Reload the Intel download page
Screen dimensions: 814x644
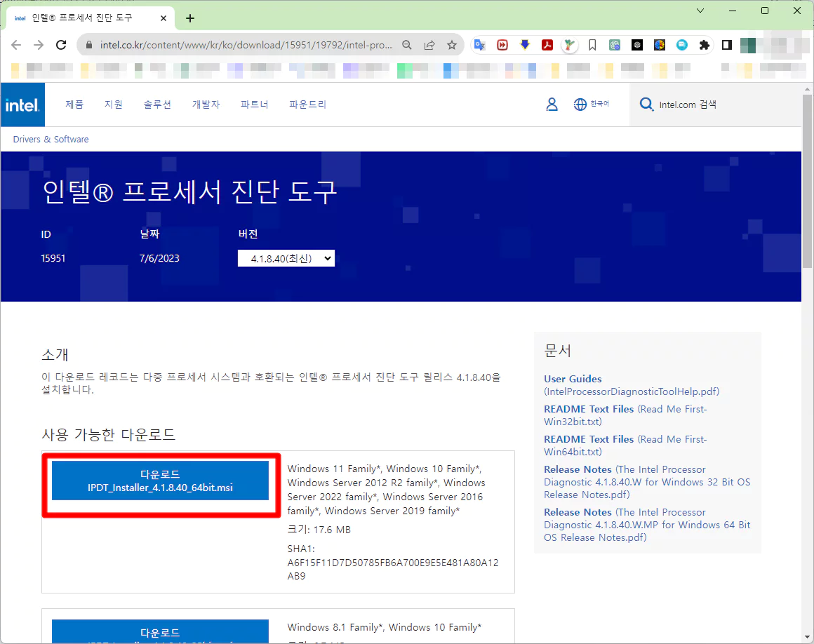61,45
